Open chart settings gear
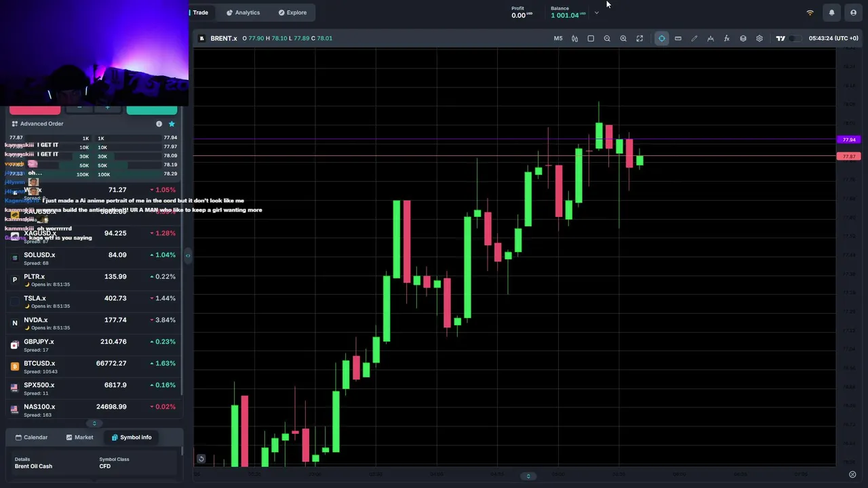868x488 pixels. tap(759, 39)
